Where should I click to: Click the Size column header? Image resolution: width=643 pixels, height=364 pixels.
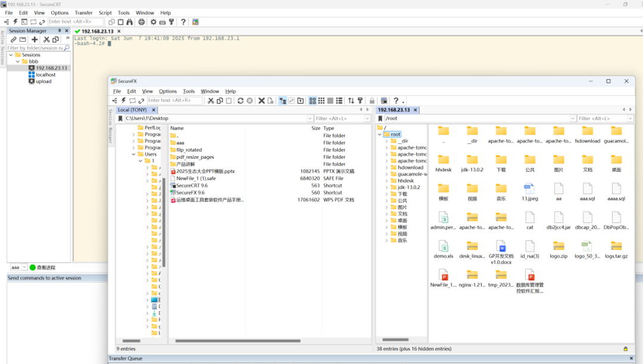pos(316,128)
